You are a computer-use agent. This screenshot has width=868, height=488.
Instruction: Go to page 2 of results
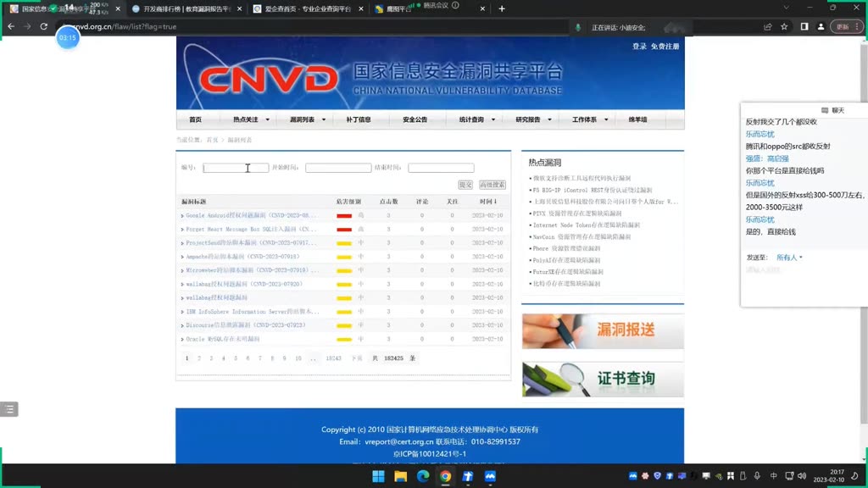click(x=199, y=358)
